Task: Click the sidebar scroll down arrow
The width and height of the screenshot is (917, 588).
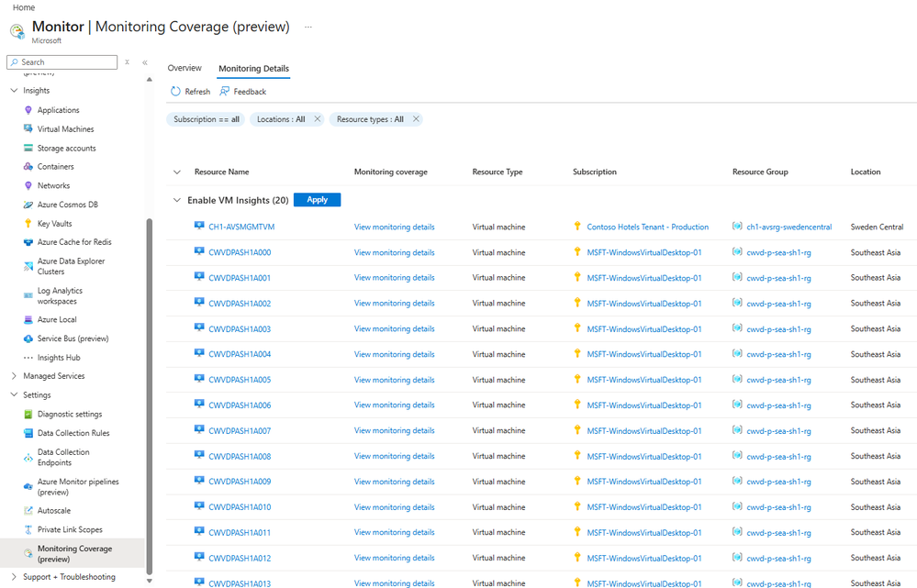Action: click(149, 581)
